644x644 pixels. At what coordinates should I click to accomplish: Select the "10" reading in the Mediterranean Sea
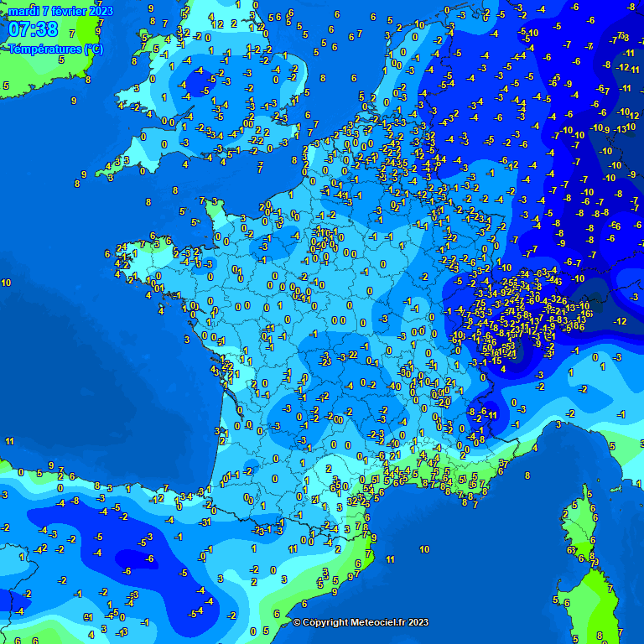[x=424, y=549]
